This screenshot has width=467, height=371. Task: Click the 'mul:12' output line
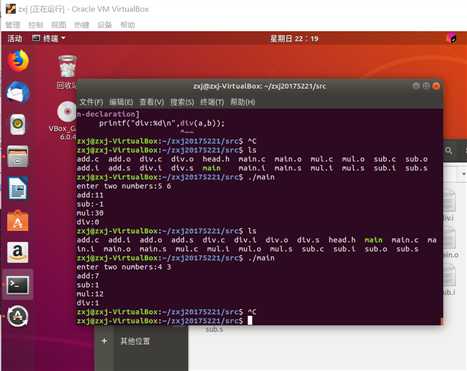(90, 294)
